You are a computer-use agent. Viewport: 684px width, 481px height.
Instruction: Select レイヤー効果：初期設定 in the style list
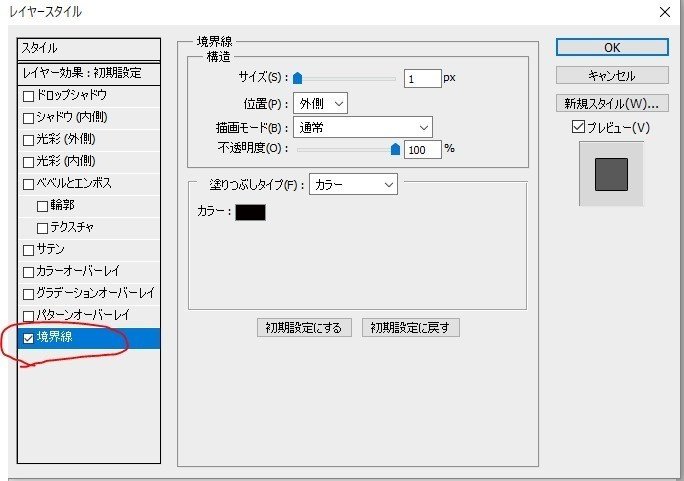click(89, 73)
